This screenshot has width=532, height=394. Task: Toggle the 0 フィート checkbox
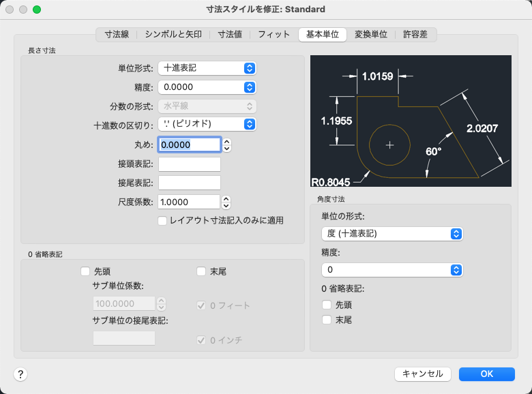point(201,305)
